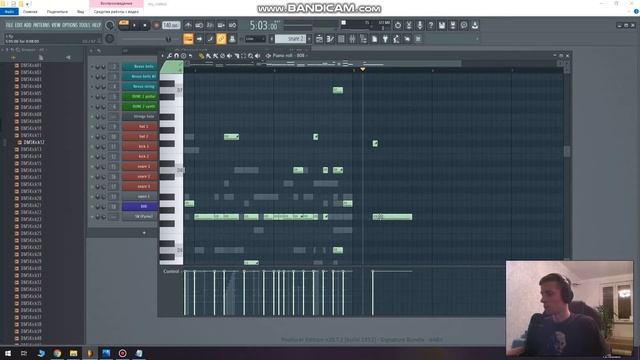Click the add channel plus button
This screenshot has height=360, width=640.
point(144,233)
